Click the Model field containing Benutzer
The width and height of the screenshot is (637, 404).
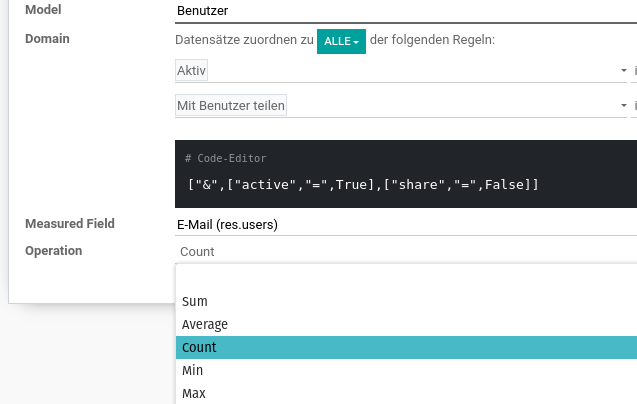[406, 11]
